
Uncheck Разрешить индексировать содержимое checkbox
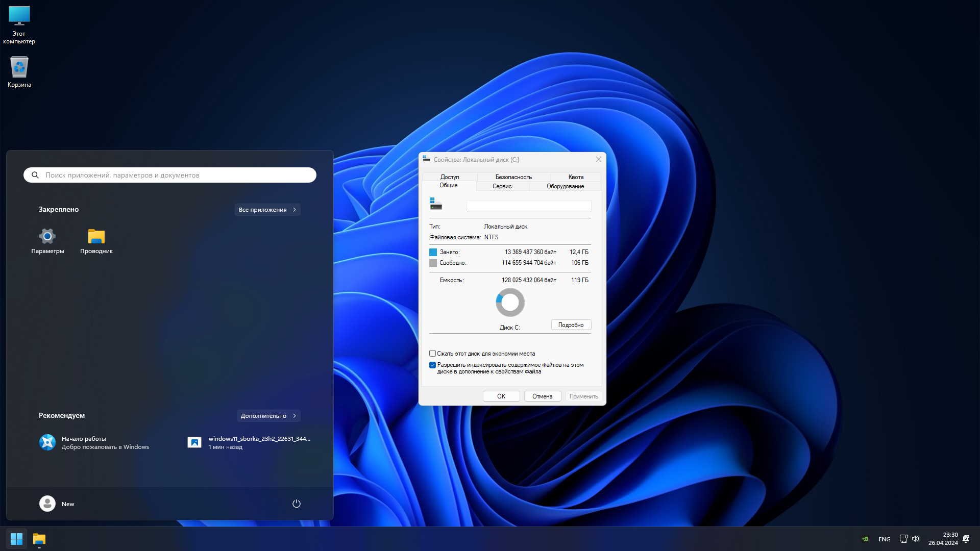pyautogui.click(x=432, y=365)
